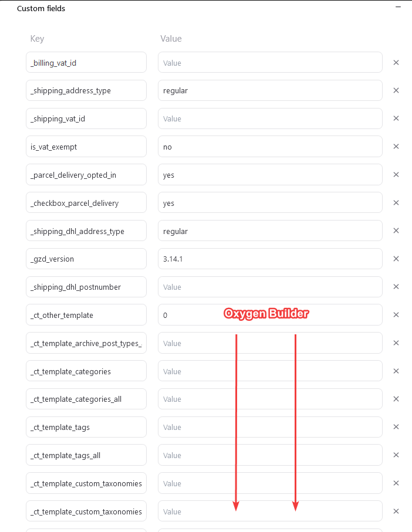Click the _ct_template_categories_all value field
The image size is (412, 532).
270,399
